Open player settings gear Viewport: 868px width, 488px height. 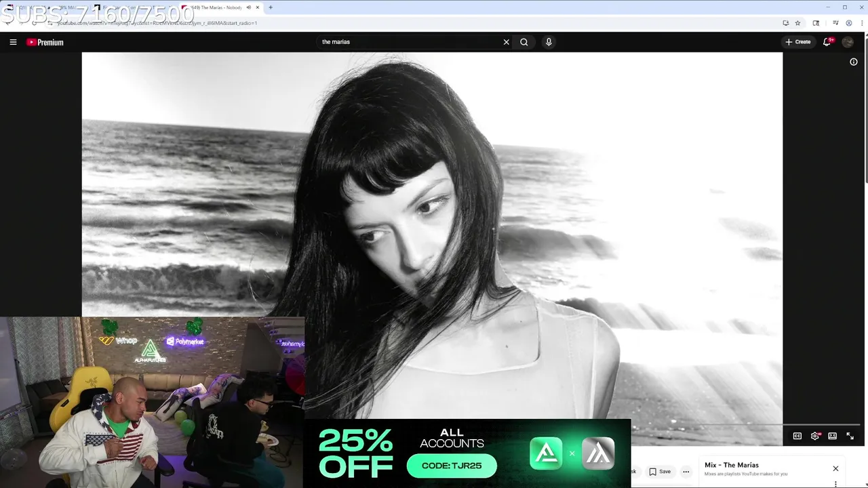[x=815, y=436]
